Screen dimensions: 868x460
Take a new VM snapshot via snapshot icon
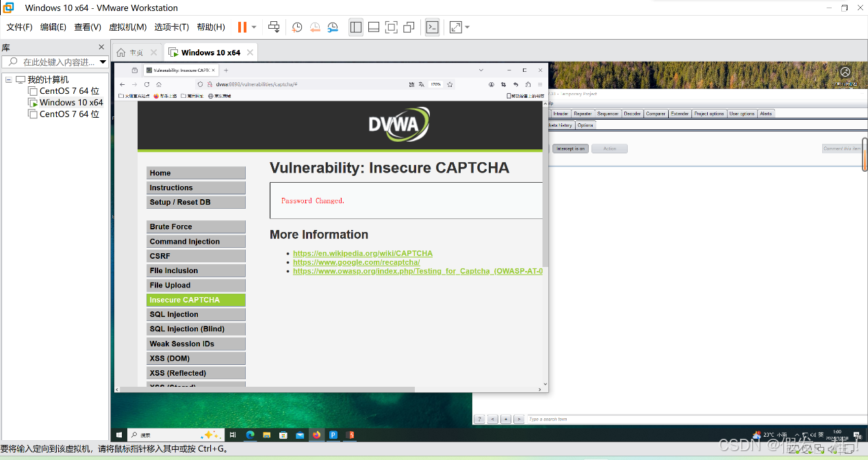click(x=296, y=27)
